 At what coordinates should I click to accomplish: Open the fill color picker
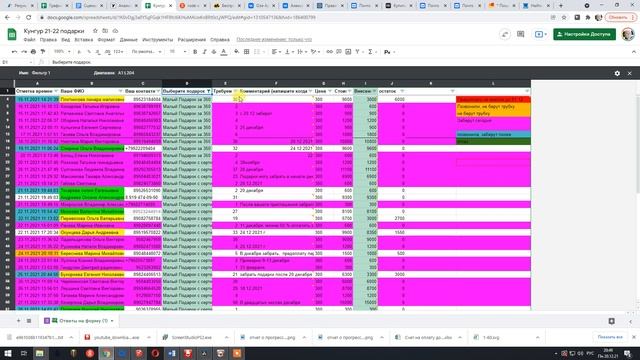click(237, 52)
